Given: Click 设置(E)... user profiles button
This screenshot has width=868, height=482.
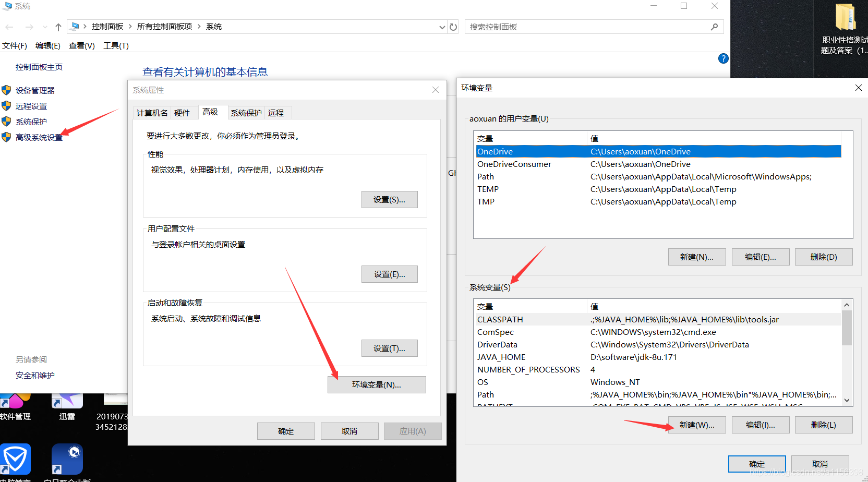Looking at the screenshot, I should click(389, 274).
